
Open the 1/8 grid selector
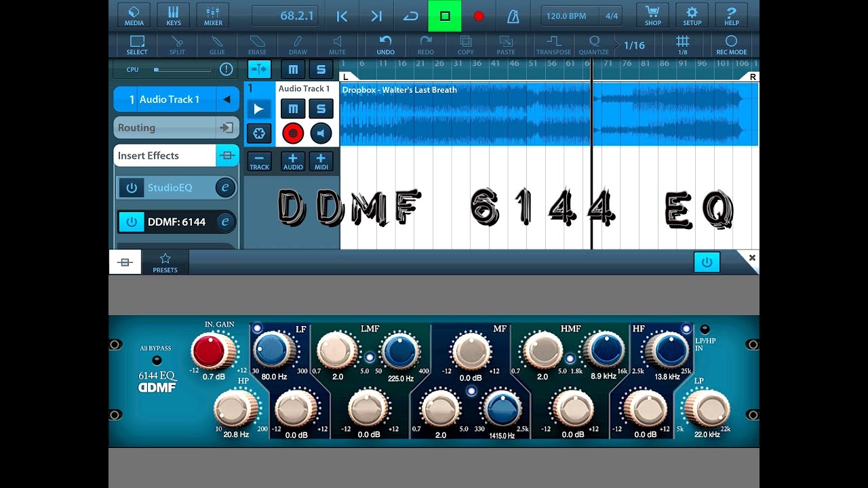(683, 45)
